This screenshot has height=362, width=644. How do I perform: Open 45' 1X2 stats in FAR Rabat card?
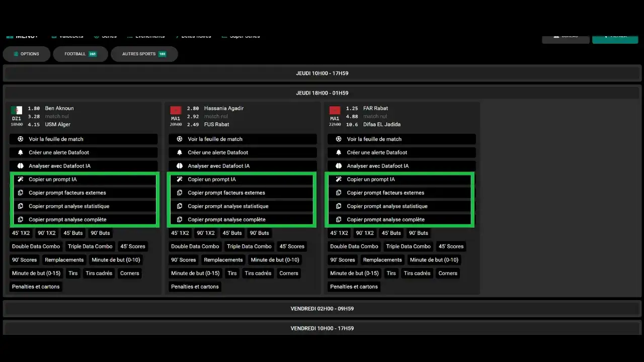click(x=339, y=233)
